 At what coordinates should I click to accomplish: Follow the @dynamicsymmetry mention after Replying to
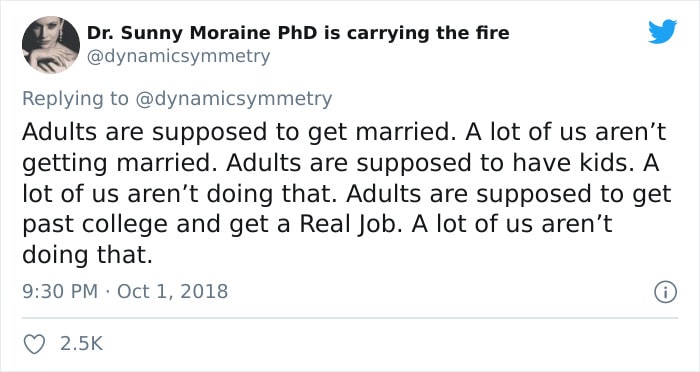pyautogui.click(x=233, y=99)
